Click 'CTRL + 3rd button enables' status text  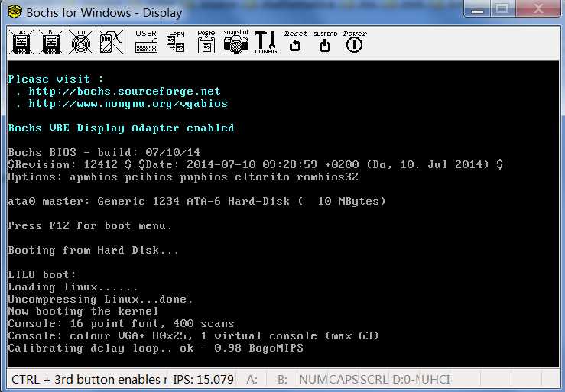[x=89, y=379]
